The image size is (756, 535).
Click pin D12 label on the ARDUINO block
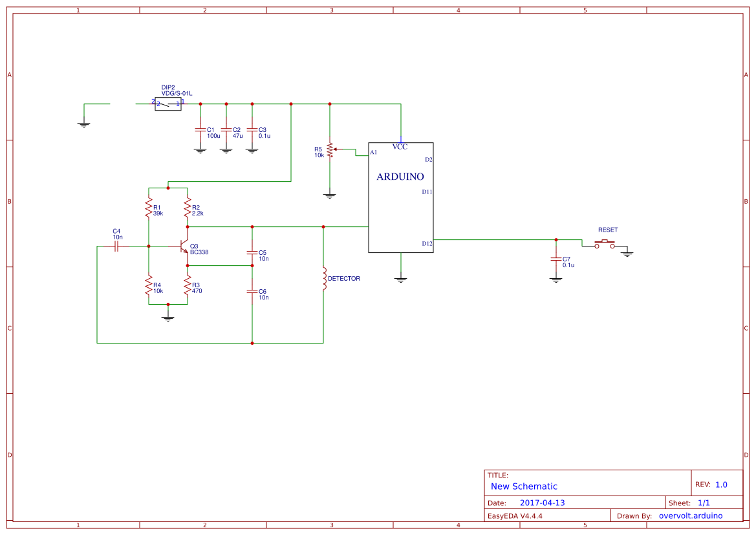(x=427, y=245)
